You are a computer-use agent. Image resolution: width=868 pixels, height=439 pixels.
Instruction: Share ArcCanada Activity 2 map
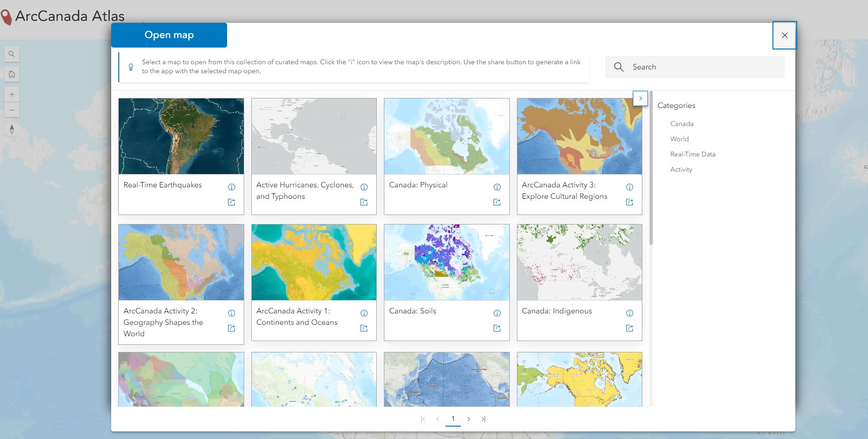[x=231, y=328]
